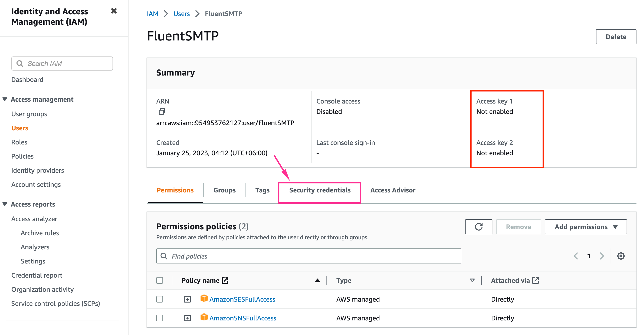
Task: Open Identity providers in the sidebar
Action: (37, 170)
